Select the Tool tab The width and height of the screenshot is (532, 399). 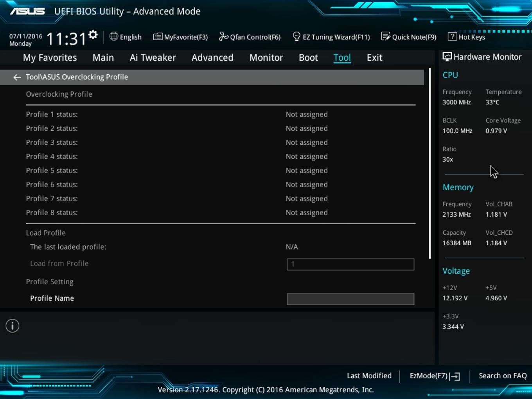342,58
